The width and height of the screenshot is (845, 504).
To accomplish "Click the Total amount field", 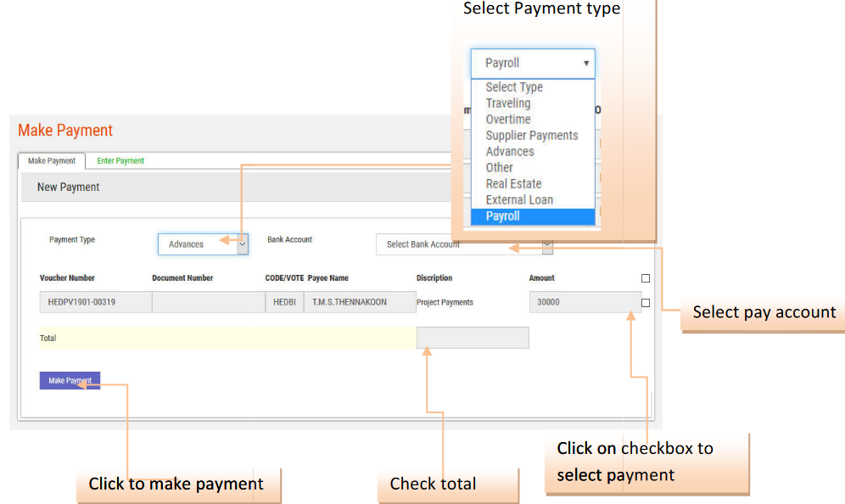I will point(473,338).
